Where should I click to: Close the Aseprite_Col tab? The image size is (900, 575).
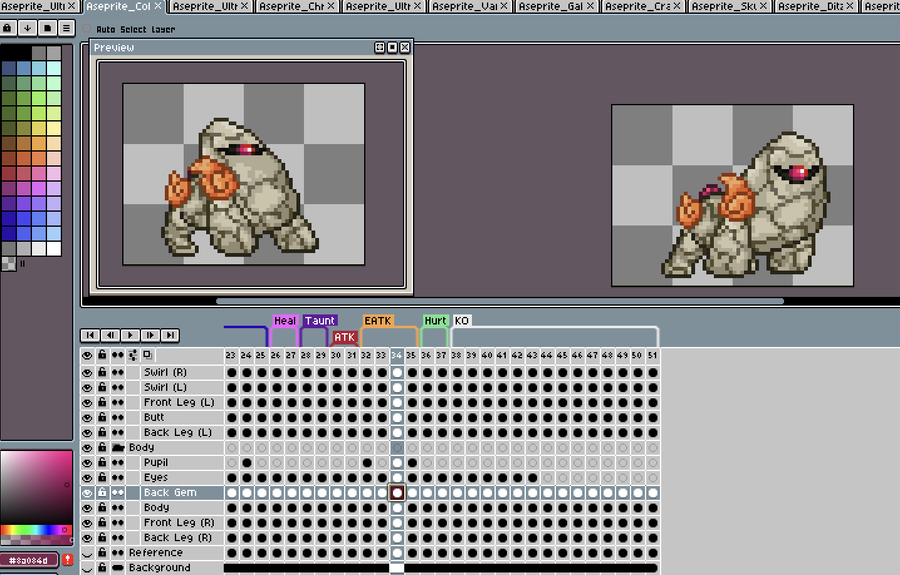click(157, 6)
